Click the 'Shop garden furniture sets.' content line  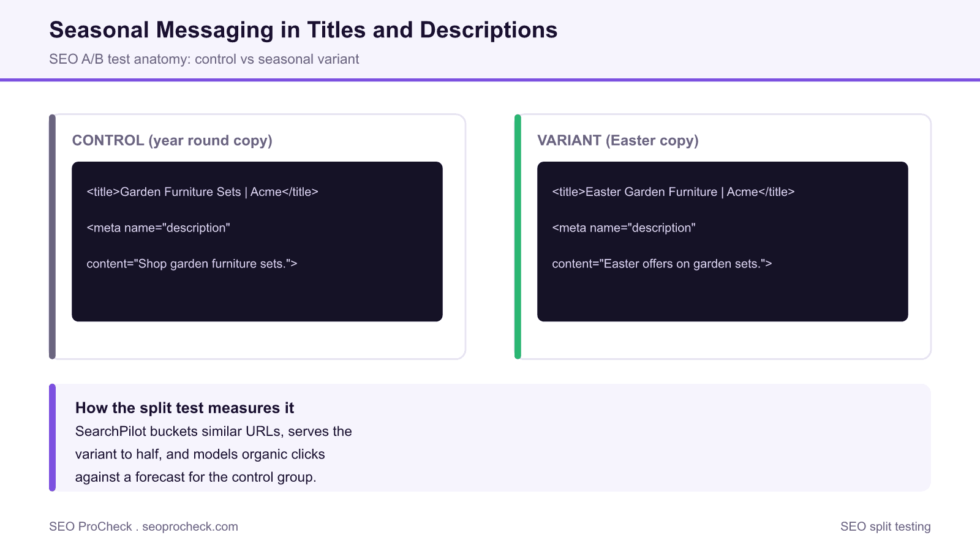192,264
